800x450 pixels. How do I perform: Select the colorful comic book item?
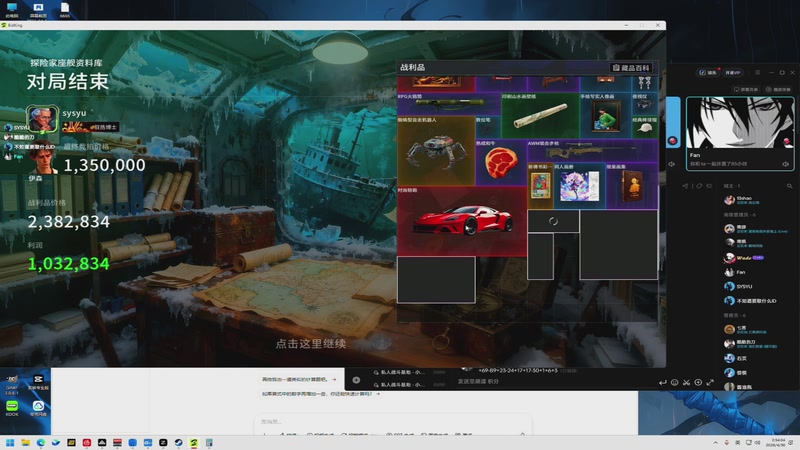tap(540, 186)
